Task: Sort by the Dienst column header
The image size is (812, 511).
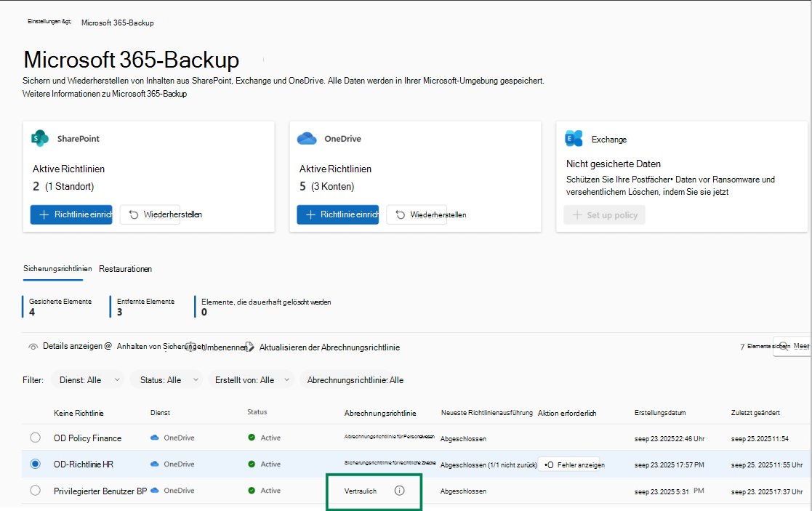Action: 160,413
